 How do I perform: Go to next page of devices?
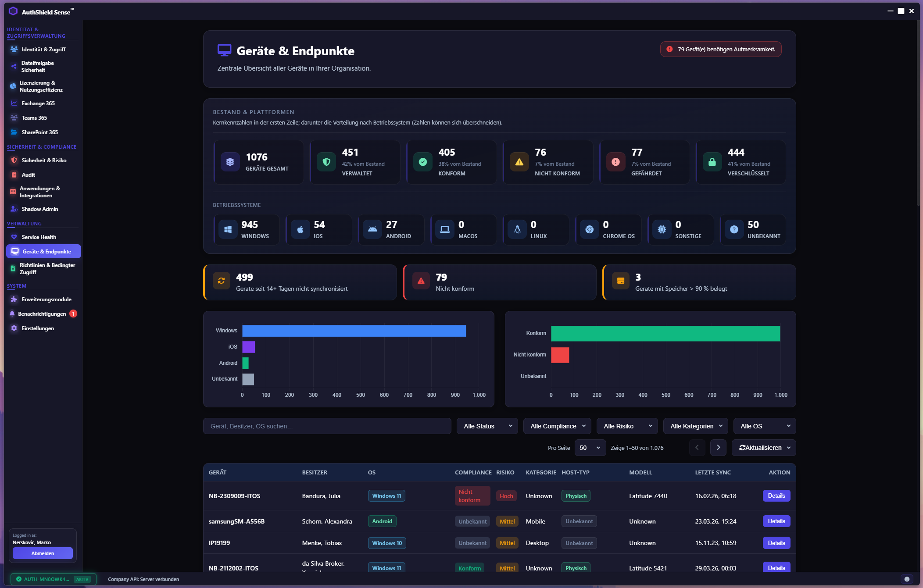tap(718, 447)
